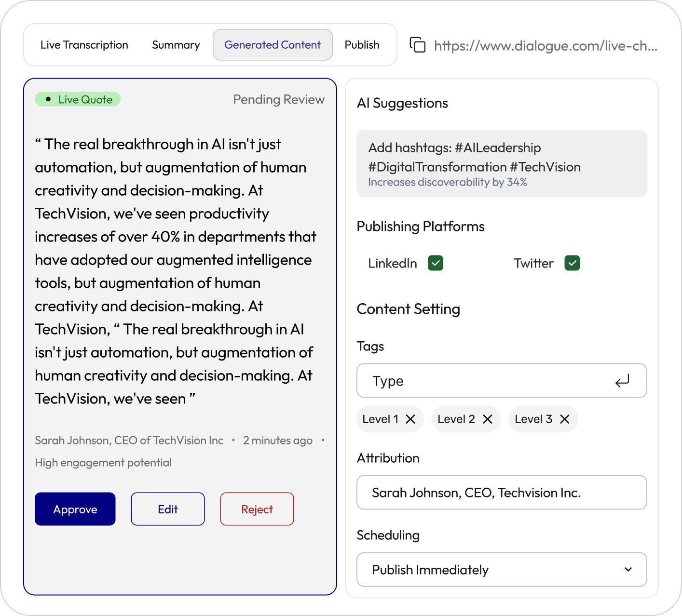
Task: Click the '2 minutes ago' timestamp
Action: pos(278,441)
